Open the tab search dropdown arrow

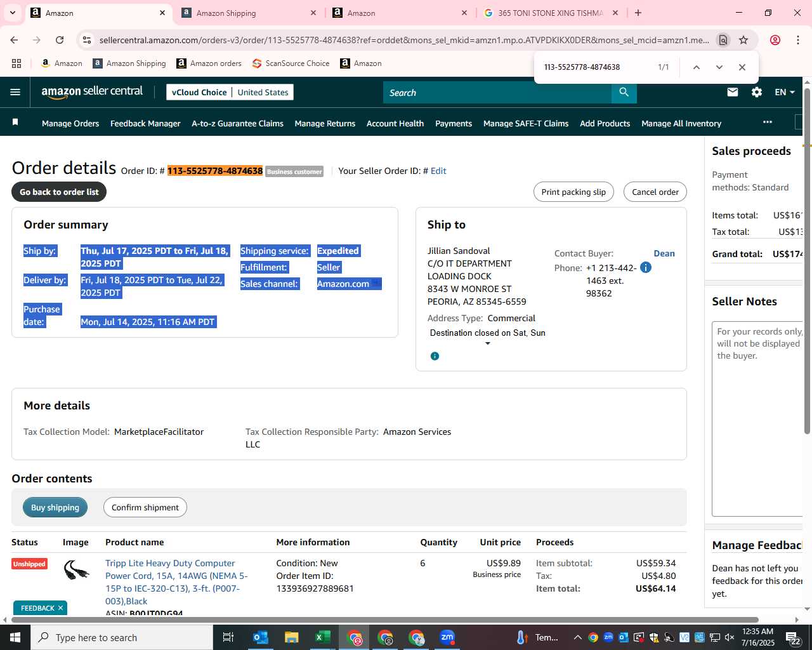click(13, 13)
